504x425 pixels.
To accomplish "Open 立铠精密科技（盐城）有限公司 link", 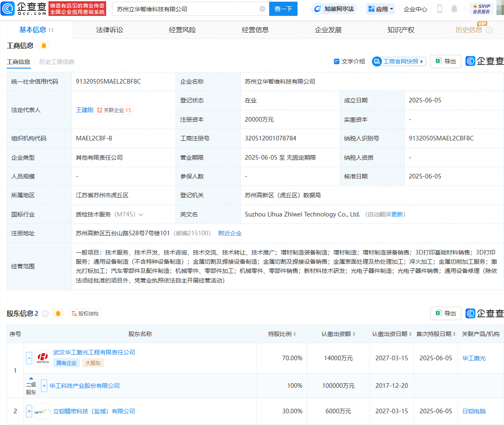I will (x=94, y=411).
